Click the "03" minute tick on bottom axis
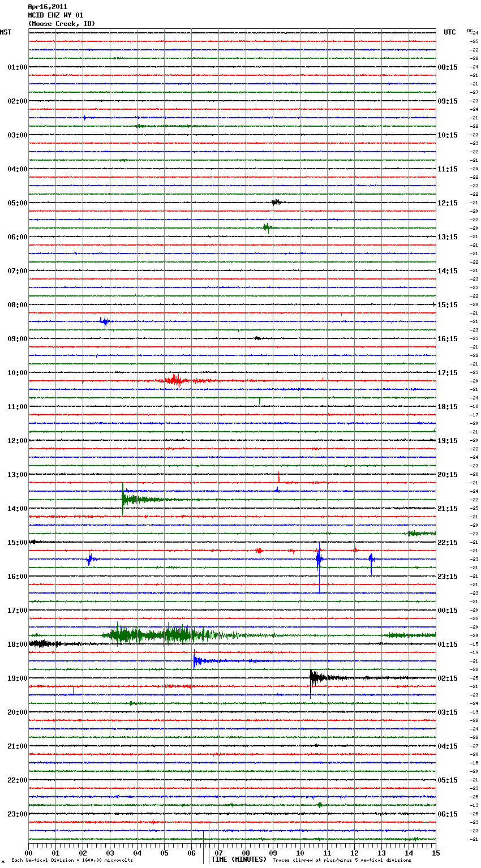The image size is (481, 868). [110, 852]
